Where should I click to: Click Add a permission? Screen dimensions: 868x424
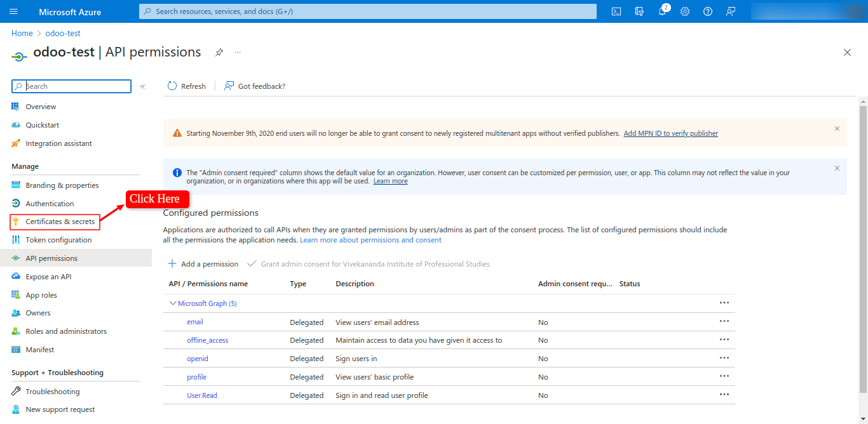point(203,264)
